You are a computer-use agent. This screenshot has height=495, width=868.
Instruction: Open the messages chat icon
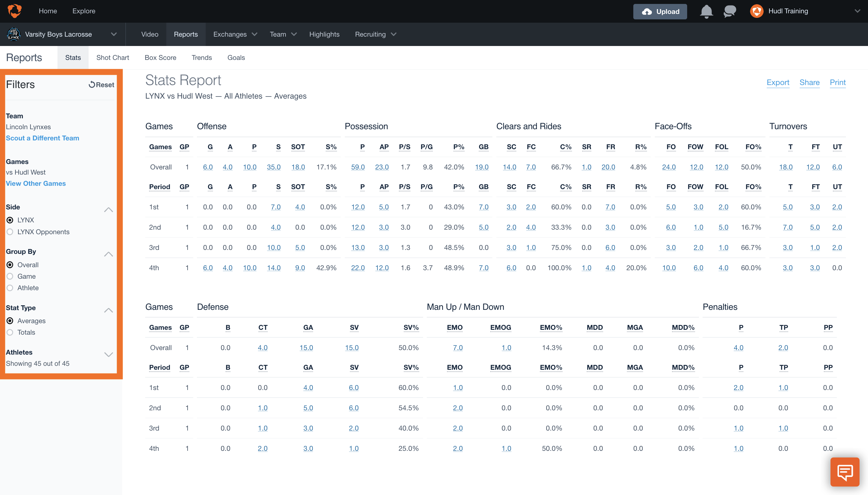point(729,11)
